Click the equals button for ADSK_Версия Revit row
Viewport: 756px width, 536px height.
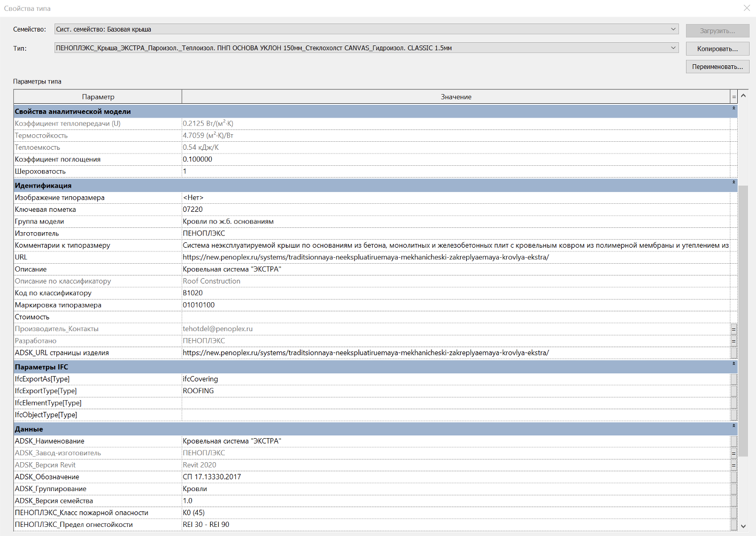coord(734,465)
